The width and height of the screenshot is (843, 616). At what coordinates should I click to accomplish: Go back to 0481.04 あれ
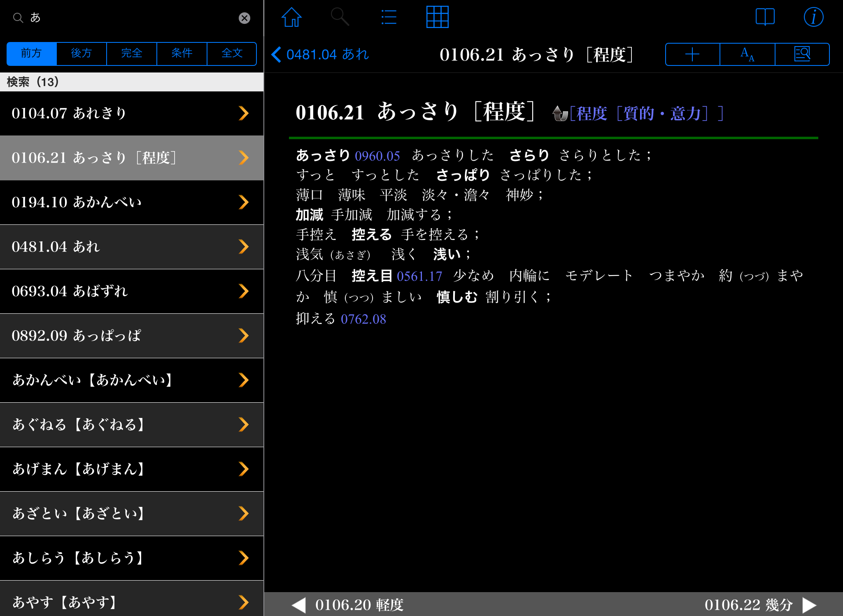pos(320,54)
